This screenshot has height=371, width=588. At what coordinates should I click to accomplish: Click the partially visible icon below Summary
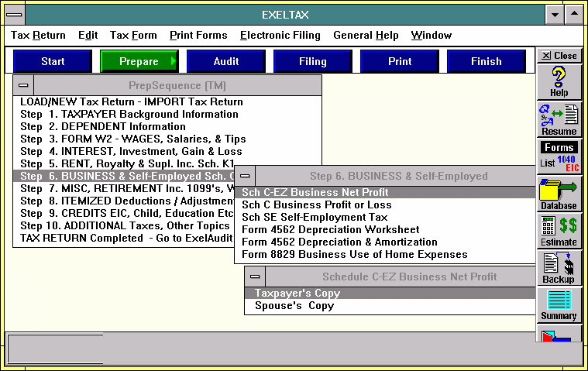tap(559, 335)
